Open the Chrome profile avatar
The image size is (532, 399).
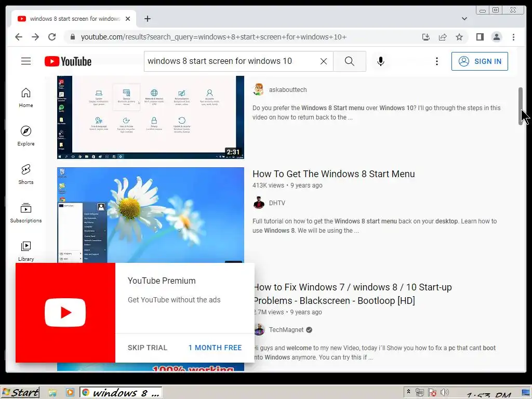496,37
